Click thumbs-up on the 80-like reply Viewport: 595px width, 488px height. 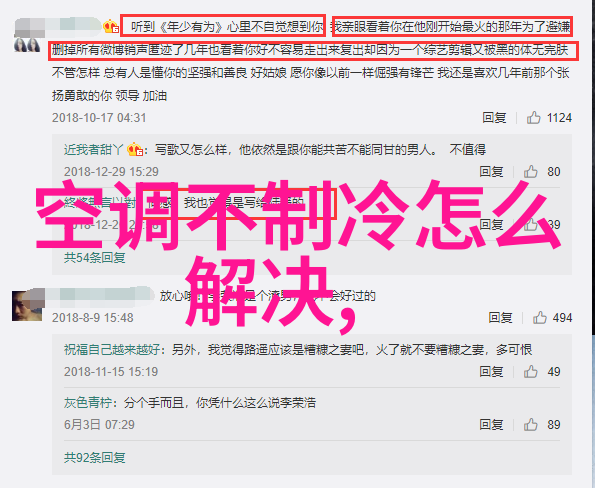coord(530,172)
